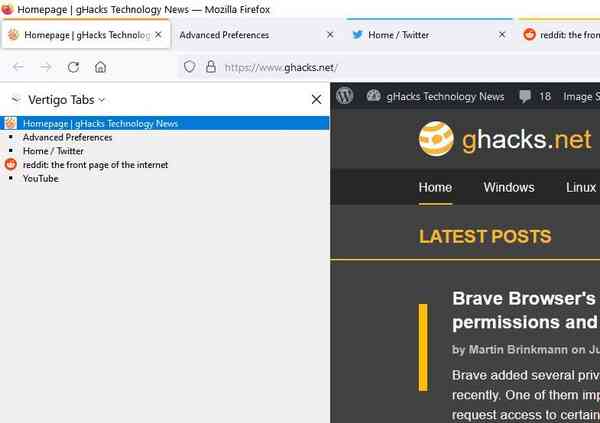Screen dimensions: 600x423
Task: Open comments bubble icon showing 18
Action: click(x=525, y=96)
